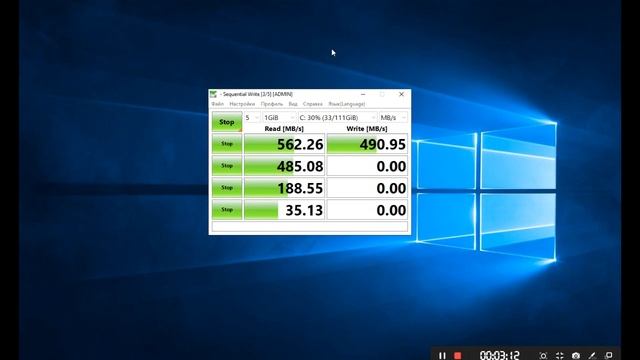Screen dimensions: 640x360
Task: Click the 485.08 read result bar
Action: tap(284, 166)
